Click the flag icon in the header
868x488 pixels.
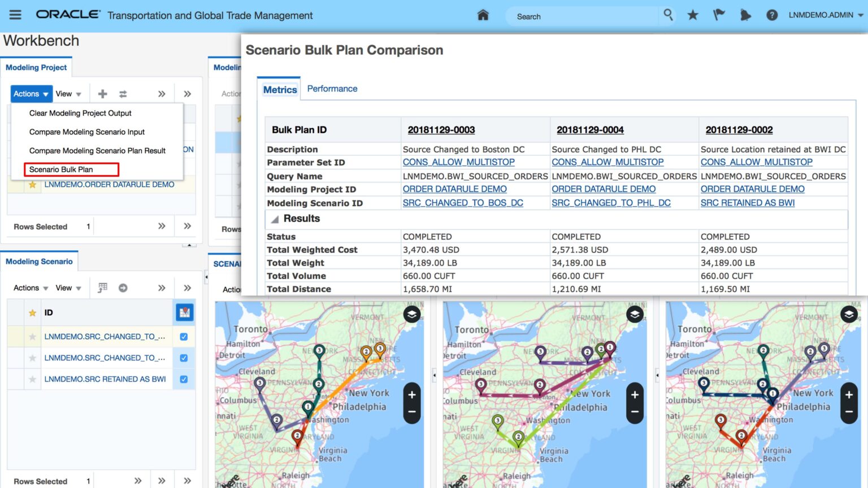pos(719,16)
